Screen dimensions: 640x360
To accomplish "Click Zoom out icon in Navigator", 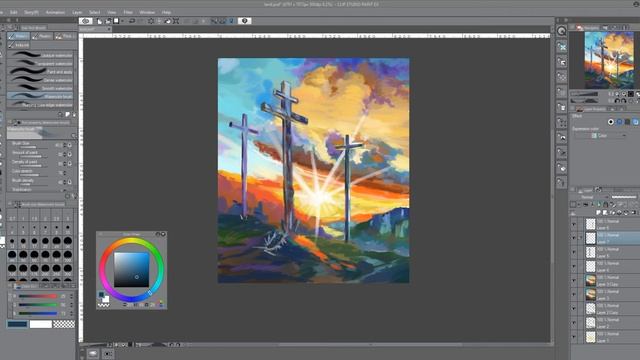I will [x=616, y=94].
